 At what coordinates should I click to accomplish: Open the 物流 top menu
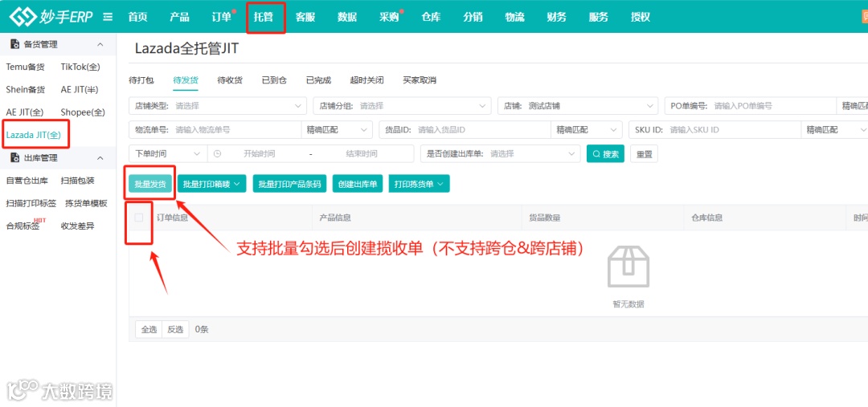[515, 17]
